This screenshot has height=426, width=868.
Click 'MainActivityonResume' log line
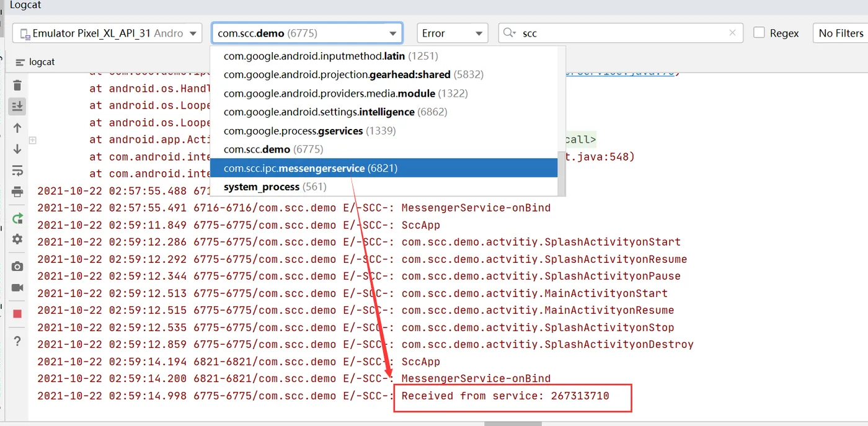click(x=356, y=310)
